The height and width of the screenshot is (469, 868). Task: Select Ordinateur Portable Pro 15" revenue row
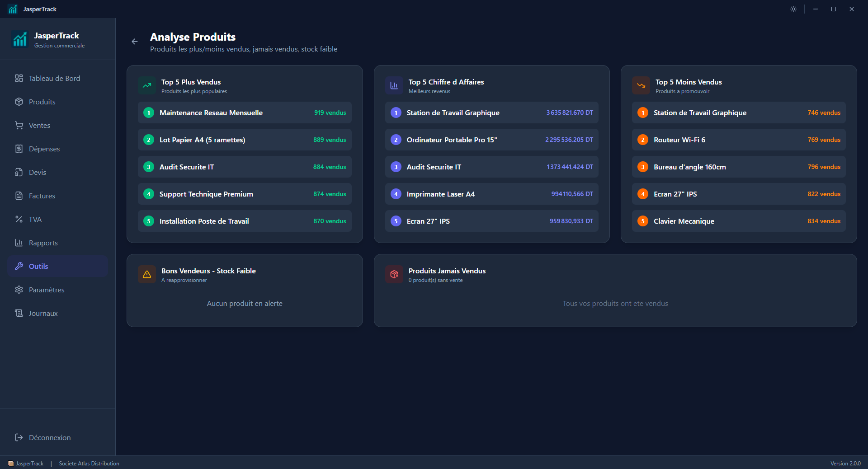click(492, 140)
